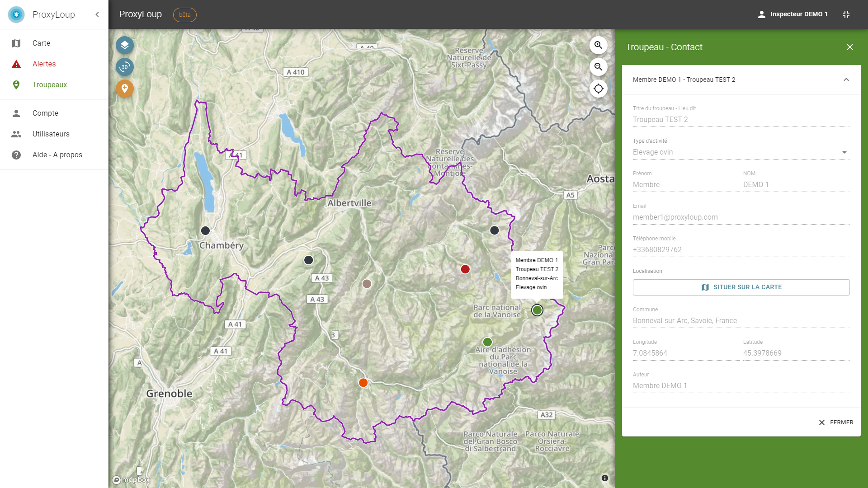
Task: Open the map attribution info icon
Action: (605, 478)
